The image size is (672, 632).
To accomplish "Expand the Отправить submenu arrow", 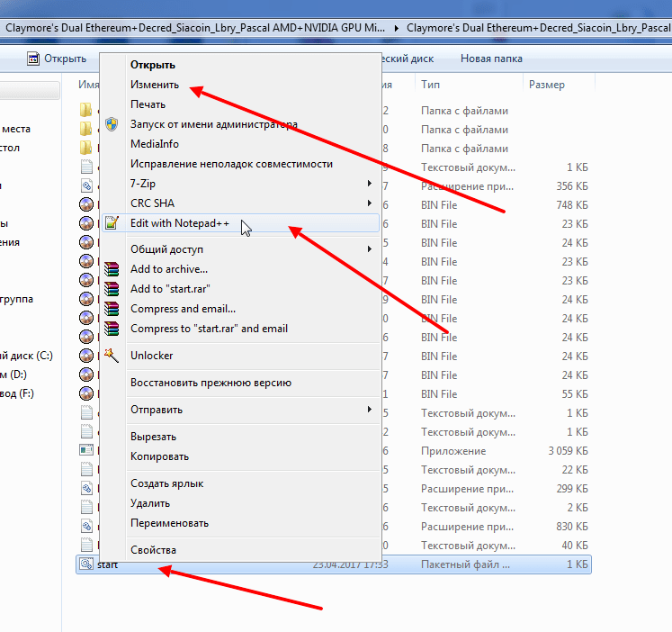I will coord(370,410).
